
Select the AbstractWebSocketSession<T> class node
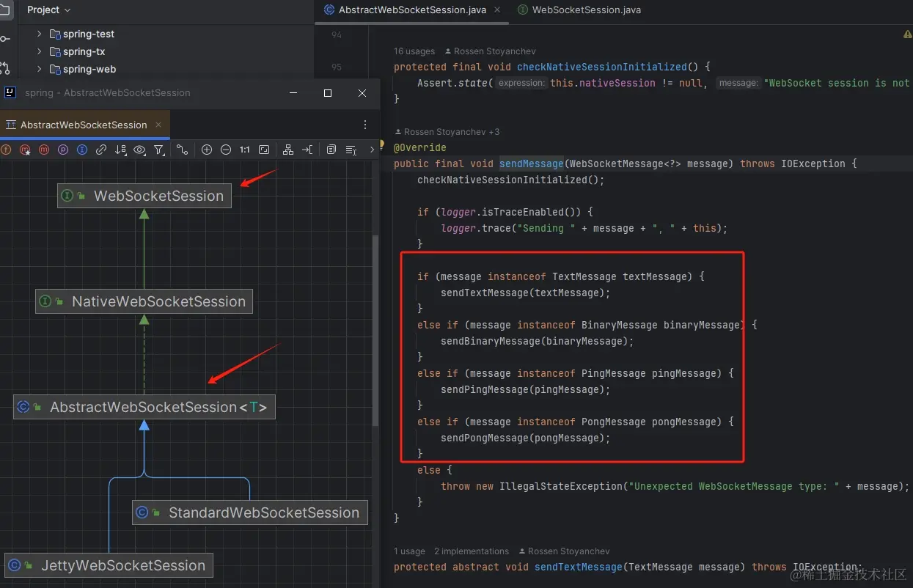coord(144,407)
